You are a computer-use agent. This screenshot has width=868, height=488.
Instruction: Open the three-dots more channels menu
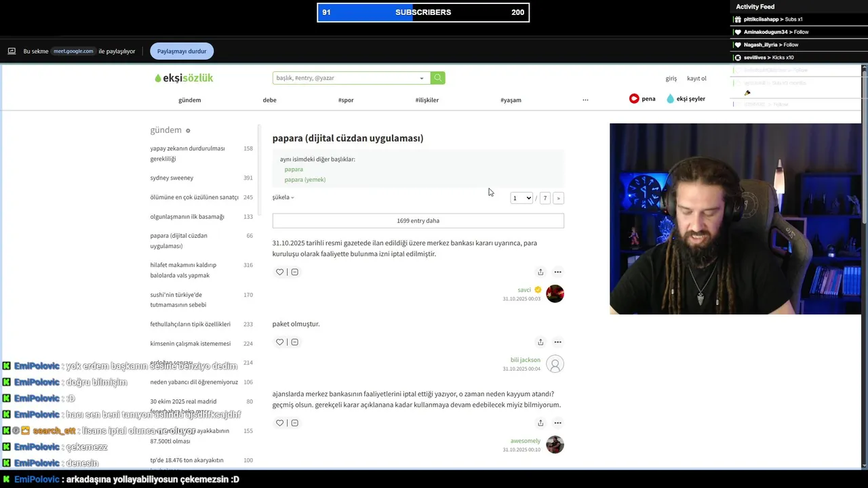click(585, 100)
